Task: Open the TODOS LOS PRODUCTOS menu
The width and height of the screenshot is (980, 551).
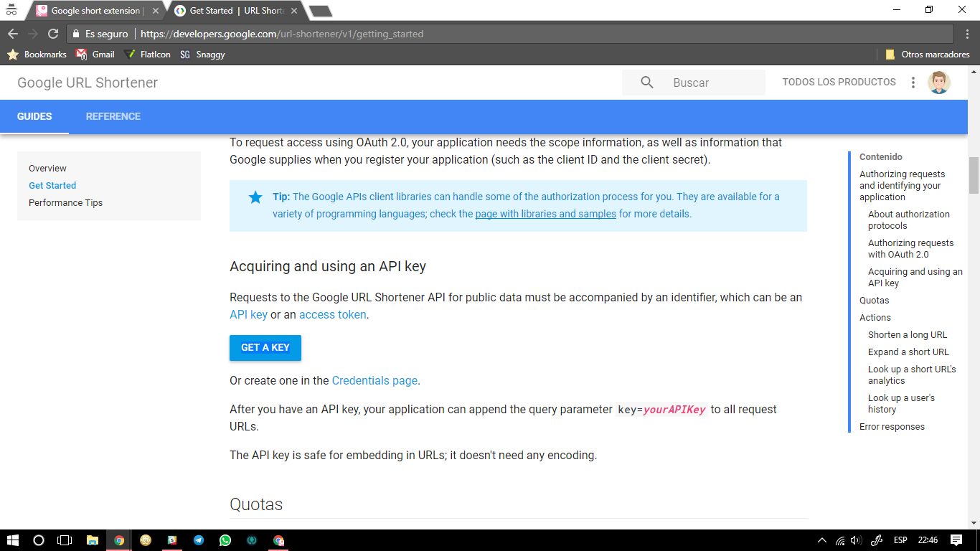Action: (839, 83)
